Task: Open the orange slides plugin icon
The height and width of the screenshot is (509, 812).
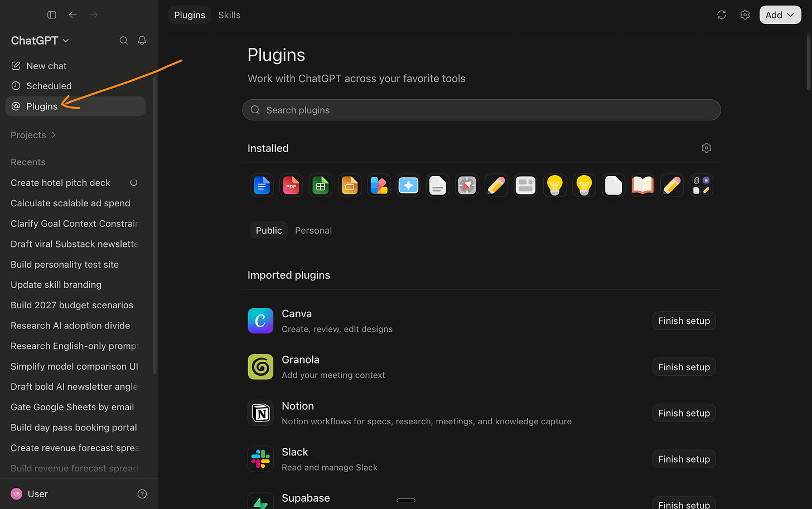Action: tap(350, 185)
